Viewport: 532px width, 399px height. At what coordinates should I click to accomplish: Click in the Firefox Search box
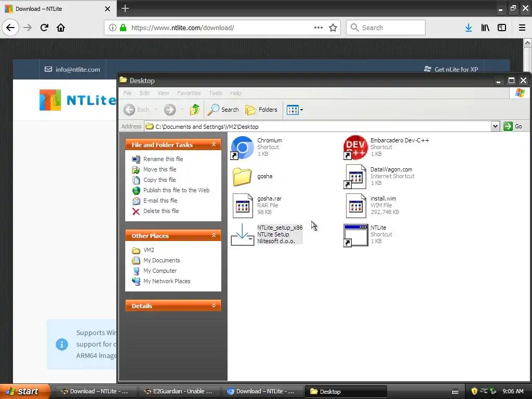pos(385,28)
